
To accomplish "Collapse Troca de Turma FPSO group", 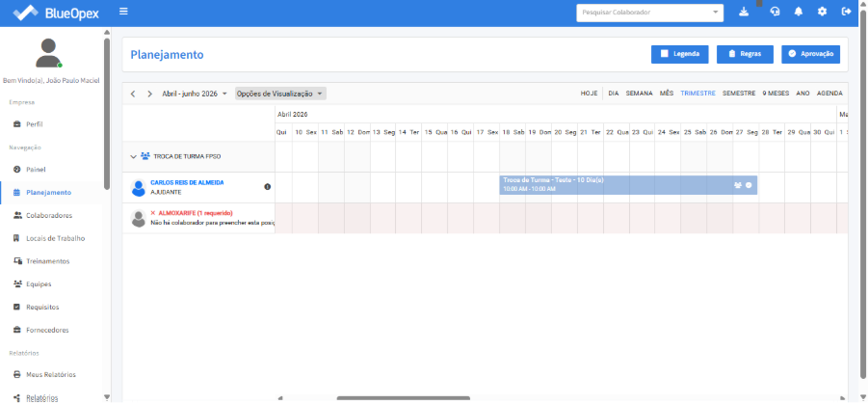I will 133,157.
